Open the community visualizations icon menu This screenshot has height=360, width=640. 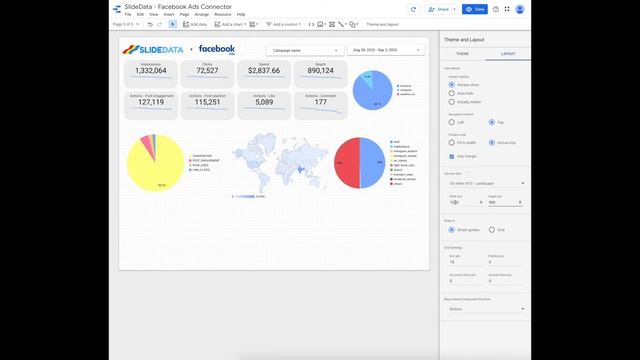pyautogui.click(x=253, y=24)
